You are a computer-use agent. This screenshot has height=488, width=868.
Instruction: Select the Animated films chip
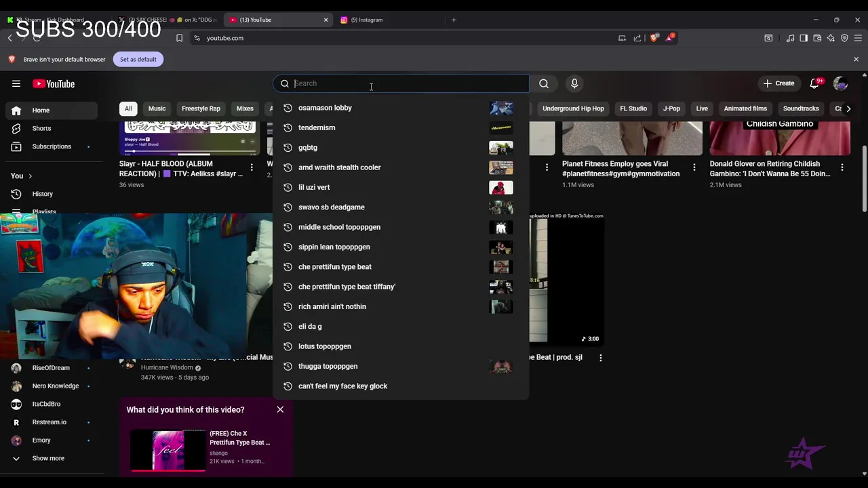[745, 108]
